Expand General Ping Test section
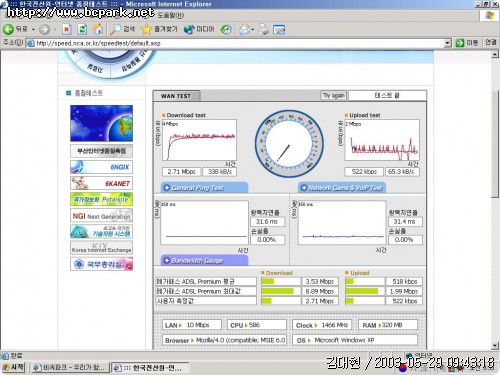The image size is (500, 375). click(x=204, y=188)
